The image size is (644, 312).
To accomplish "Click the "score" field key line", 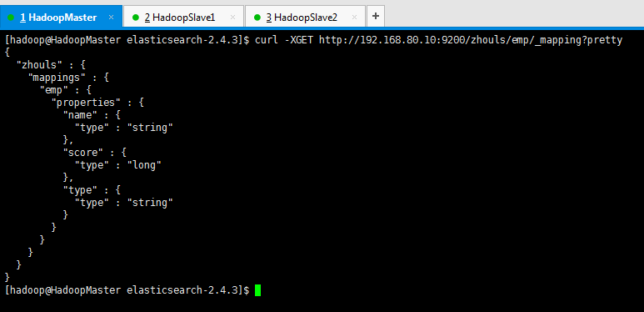I will [x=94, y=153].
